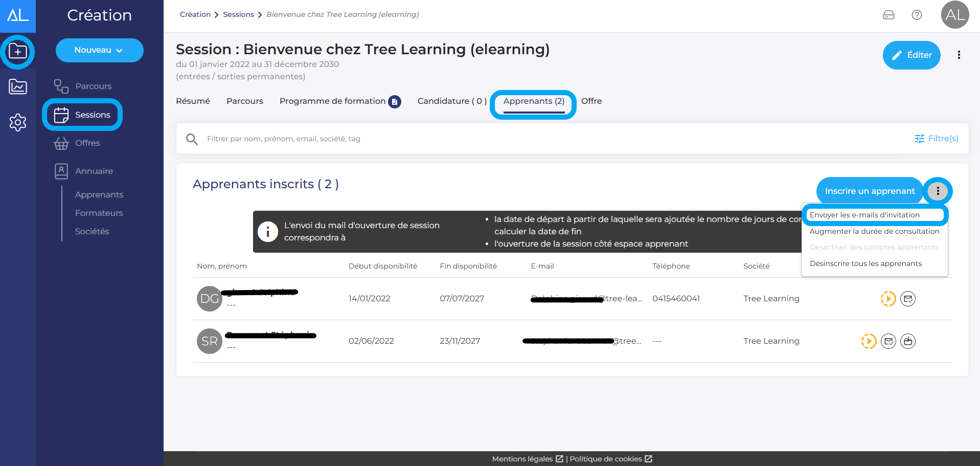Click the help question mark icon
Viewport: 980px width, 466px height.
917,15
